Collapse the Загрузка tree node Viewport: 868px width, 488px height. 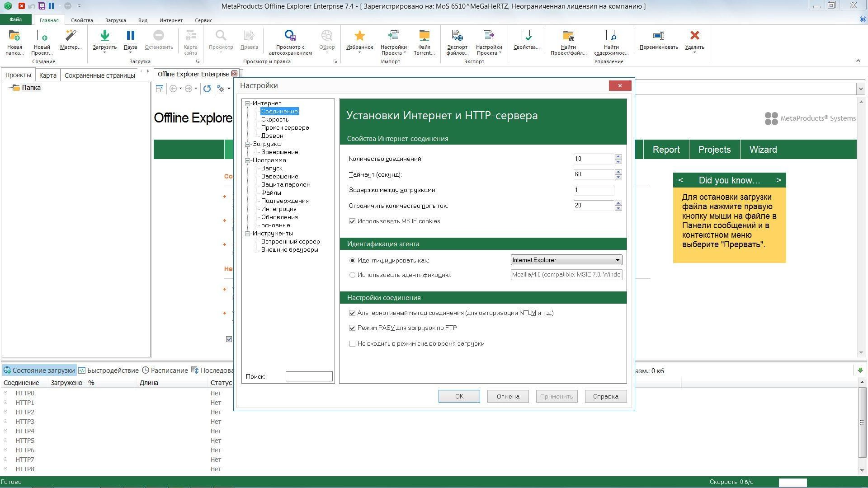click(248, 144)
